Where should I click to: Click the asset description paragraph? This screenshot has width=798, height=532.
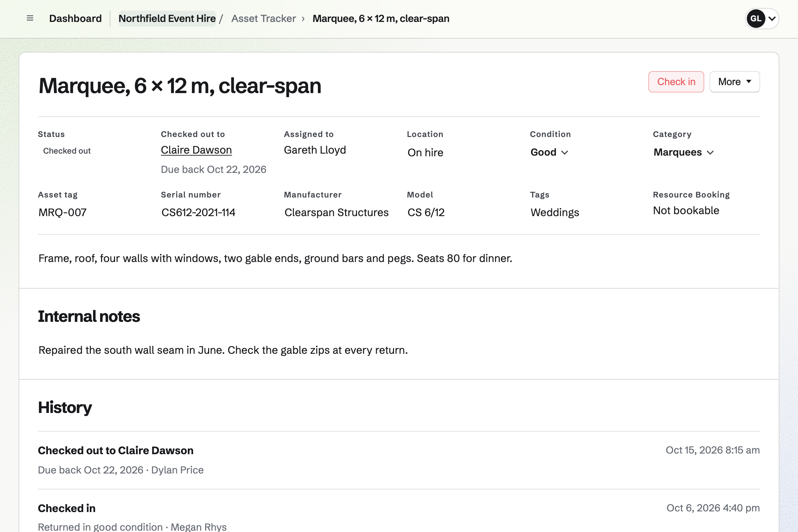click(x=275, y=259)
